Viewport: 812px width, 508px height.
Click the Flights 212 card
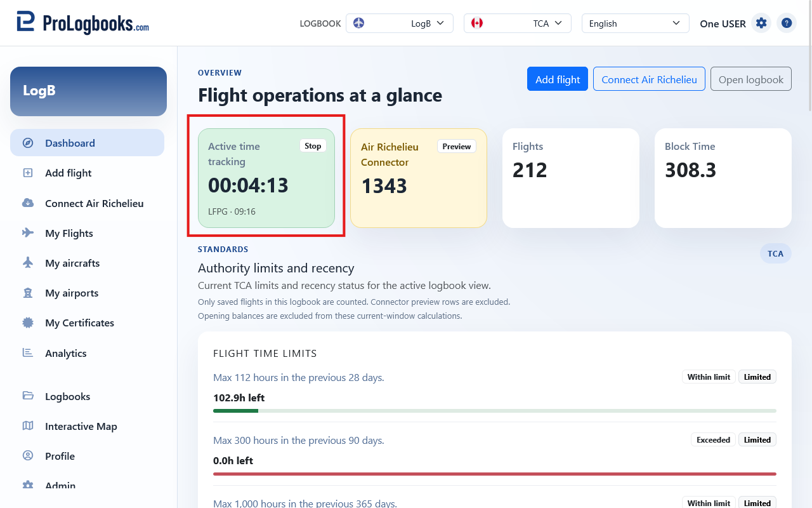[571, 178]
